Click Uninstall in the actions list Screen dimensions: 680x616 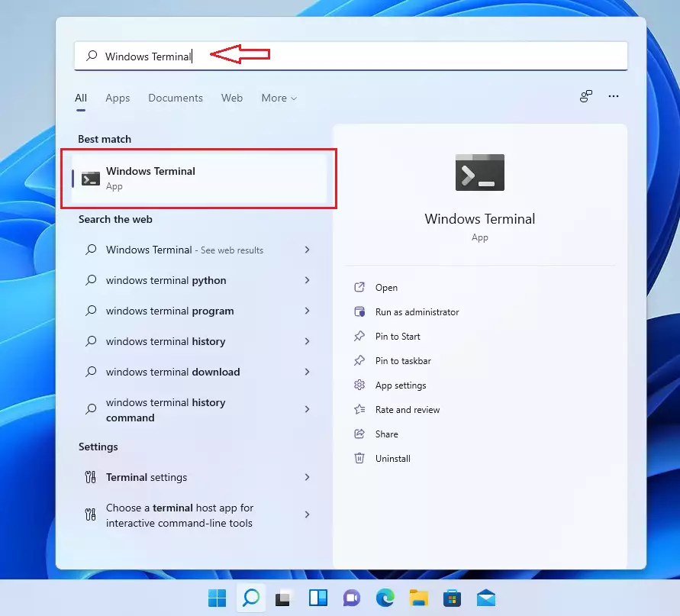tap(393, 459)
